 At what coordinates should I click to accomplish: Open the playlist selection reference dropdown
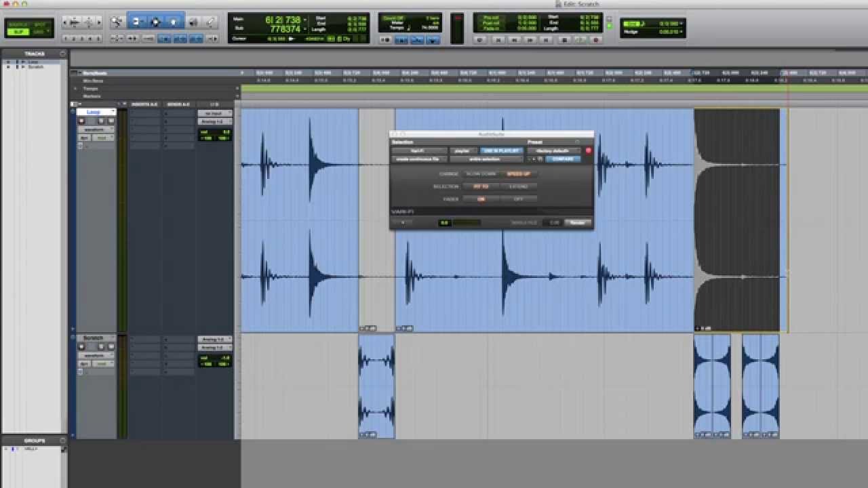click(x=463, y=150)
